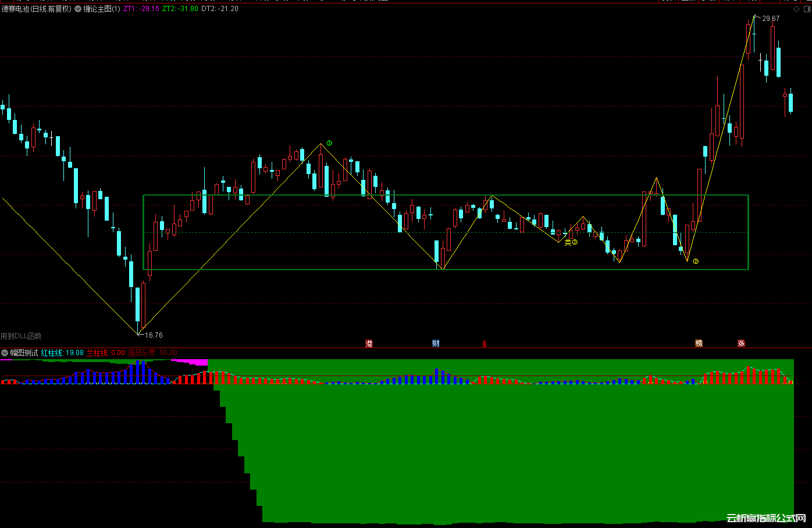Click the DT2: -21.20 value

click(220, 9)
